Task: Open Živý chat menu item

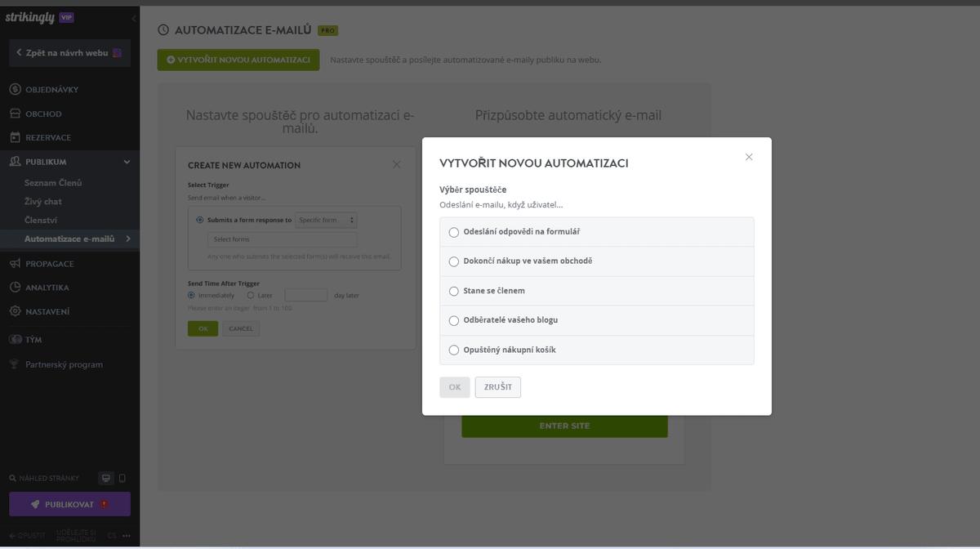Action: click(43, 202)
